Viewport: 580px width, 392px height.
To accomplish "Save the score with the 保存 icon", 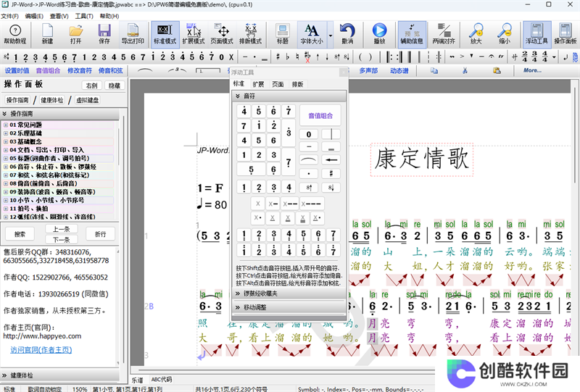I will [104, 34].
